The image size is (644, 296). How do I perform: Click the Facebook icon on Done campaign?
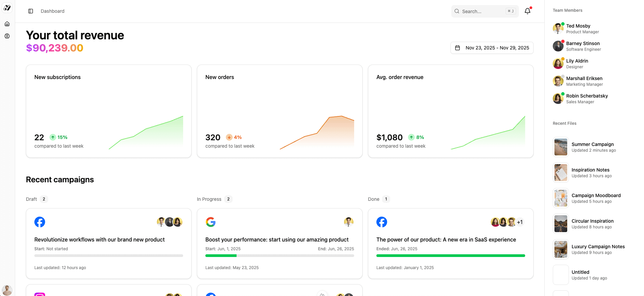click(382, 222)
